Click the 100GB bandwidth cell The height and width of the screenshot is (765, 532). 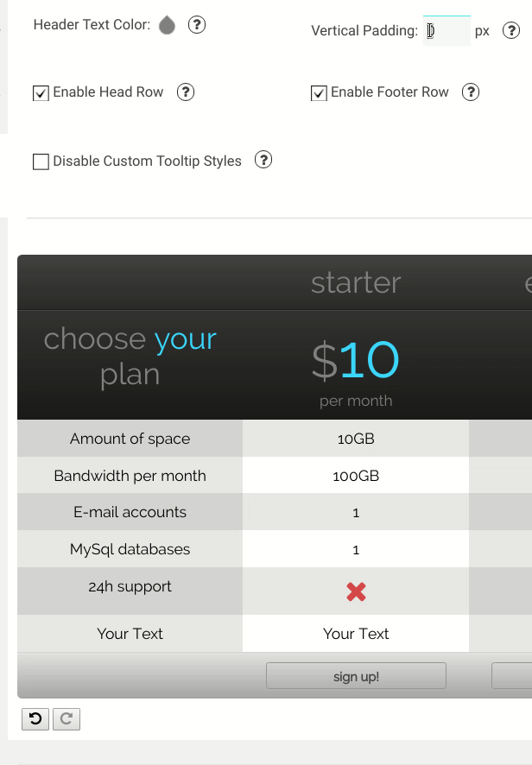coord(356,475)
